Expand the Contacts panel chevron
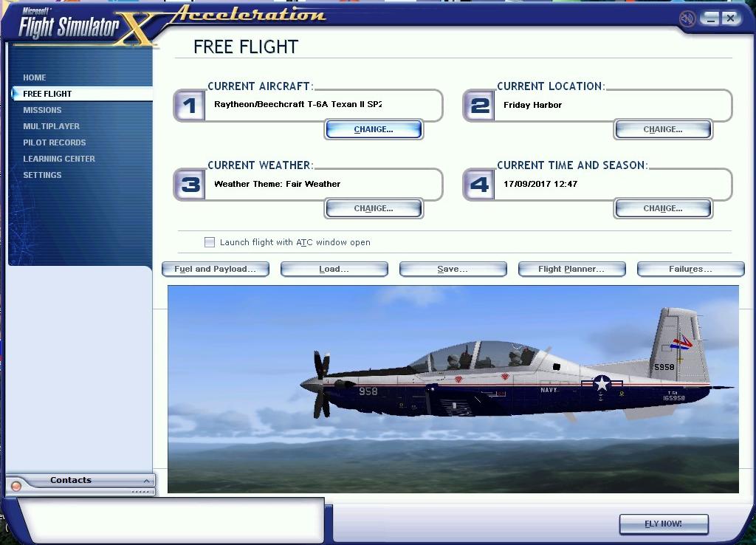Viewport: 756px width, 545px height. 146,481
